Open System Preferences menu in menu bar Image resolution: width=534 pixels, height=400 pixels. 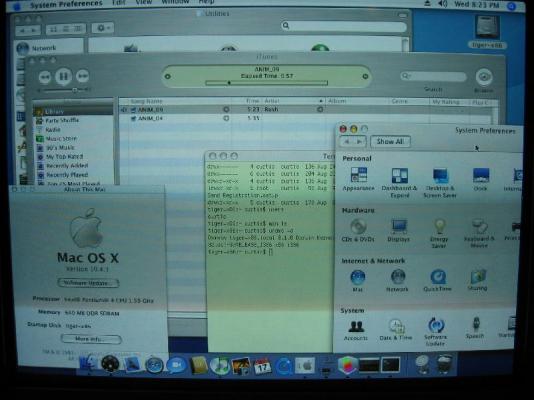click(x=66, y=4)
